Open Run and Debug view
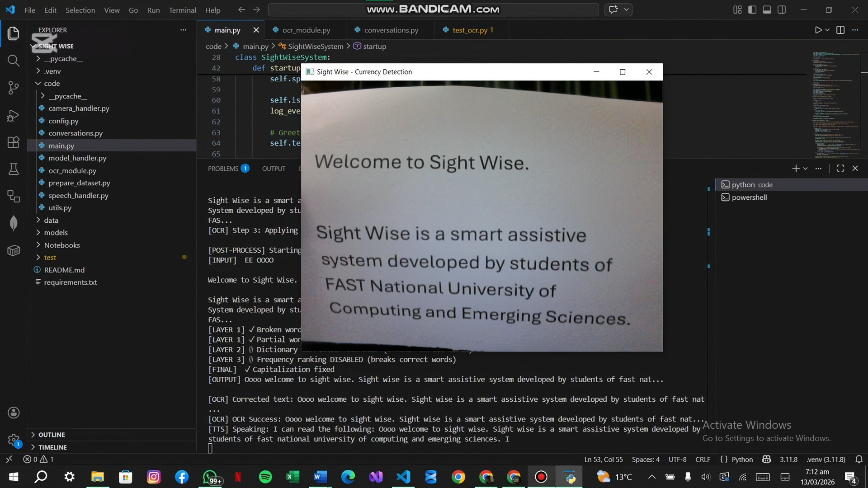Viewport: 868px width, 488px height. point(14,116)
